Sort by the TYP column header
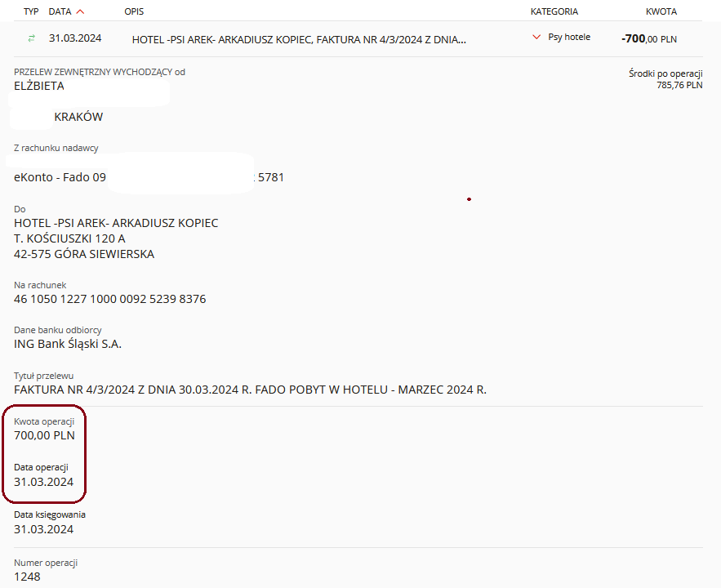Image resolution: width=721 pixels, height=588 pixels. pos(31,11)
